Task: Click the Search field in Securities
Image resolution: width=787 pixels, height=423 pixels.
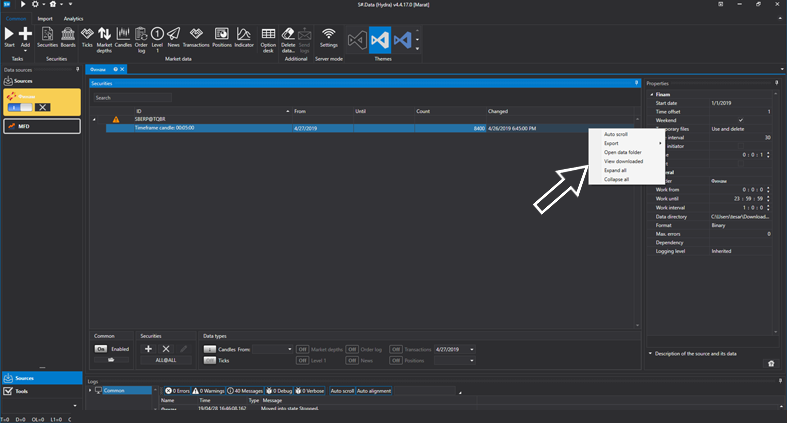Action: pos(132,98)
